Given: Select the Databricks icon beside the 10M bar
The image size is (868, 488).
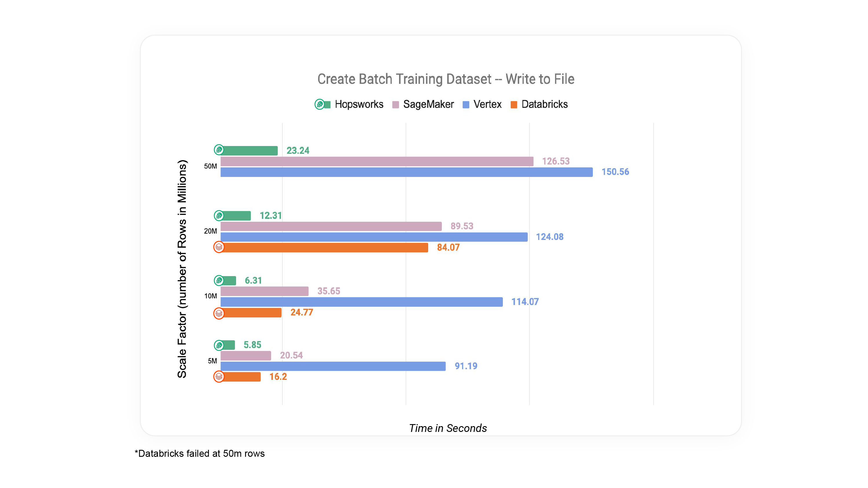Looking at the screenshot, I should 219,313.
